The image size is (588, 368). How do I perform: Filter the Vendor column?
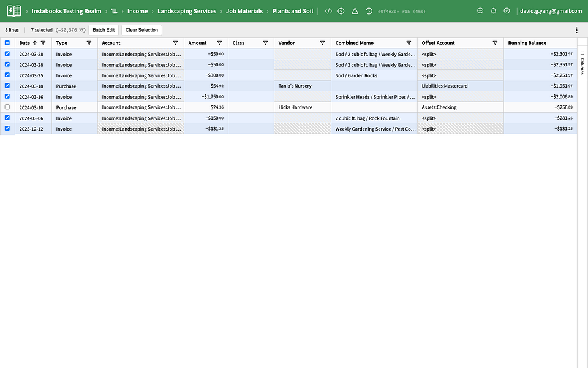click(x=322, y=43)
